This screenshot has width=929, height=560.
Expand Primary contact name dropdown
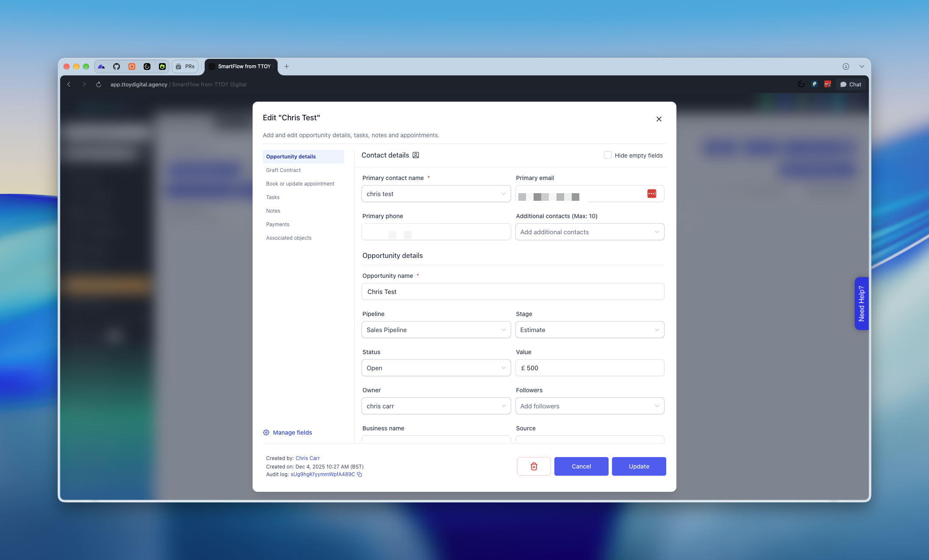click(x=436, y=194)
